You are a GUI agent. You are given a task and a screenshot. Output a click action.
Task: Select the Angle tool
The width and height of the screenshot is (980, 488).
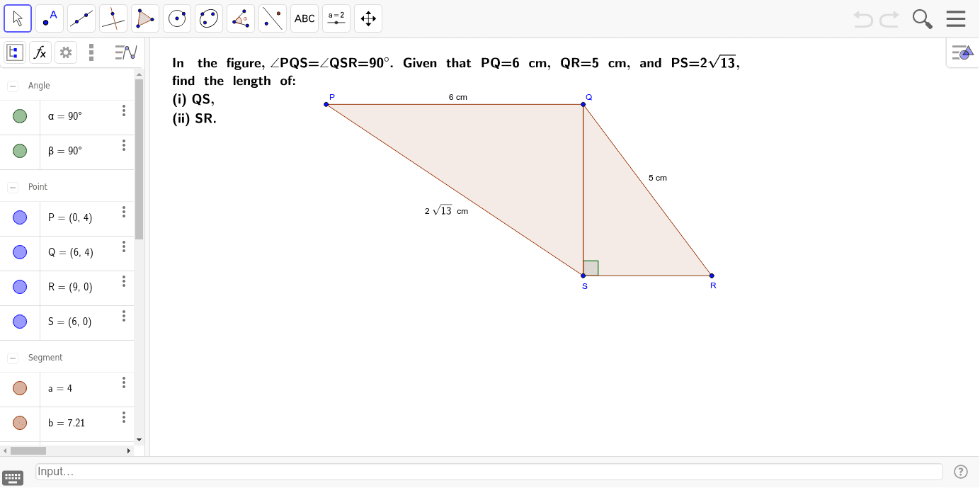point(241,18)
